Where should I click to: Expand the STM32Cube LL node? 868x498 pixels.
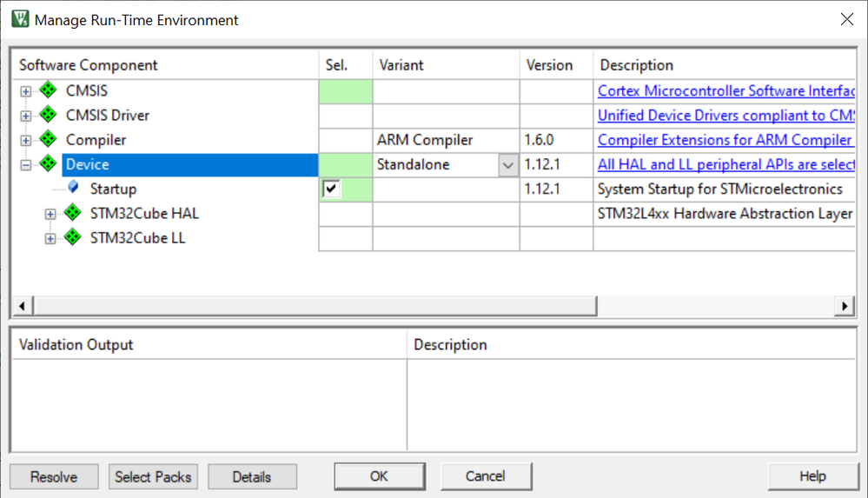(50, 239)
